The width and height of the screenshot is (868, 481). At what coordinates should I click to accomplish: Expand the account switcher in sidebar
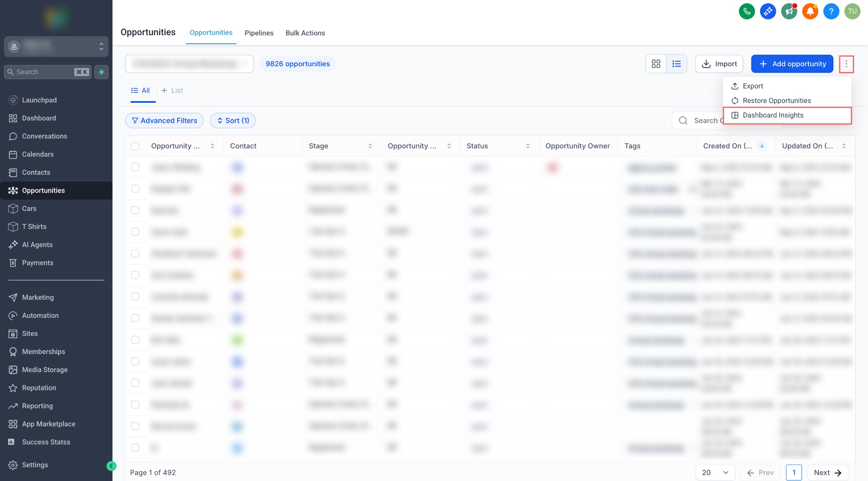[x=101, y=46]
